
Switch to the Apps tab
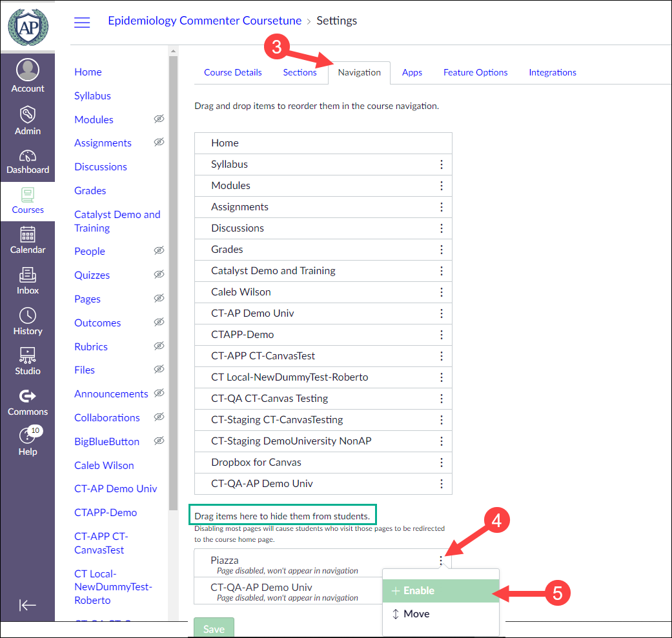pyautogui.click(x=412, y=72)
